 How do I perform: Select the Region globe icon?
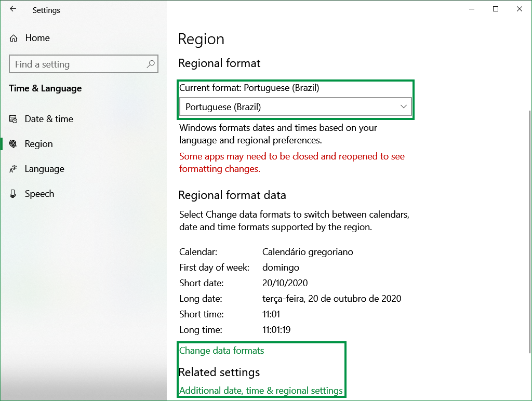coord(13,144)
